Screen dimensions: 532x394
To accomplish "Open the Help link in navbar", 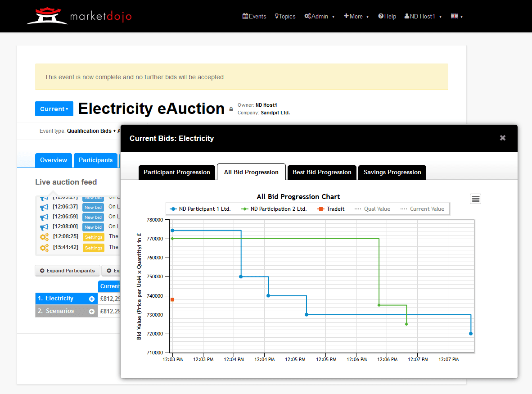I will pyautogui.click(x=387, y=16).
